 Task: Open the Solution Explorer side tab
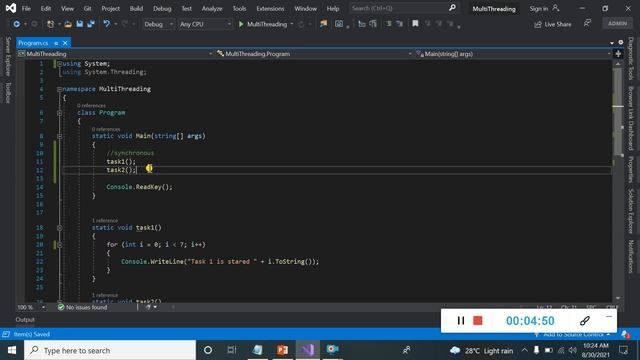click(631, 211)
